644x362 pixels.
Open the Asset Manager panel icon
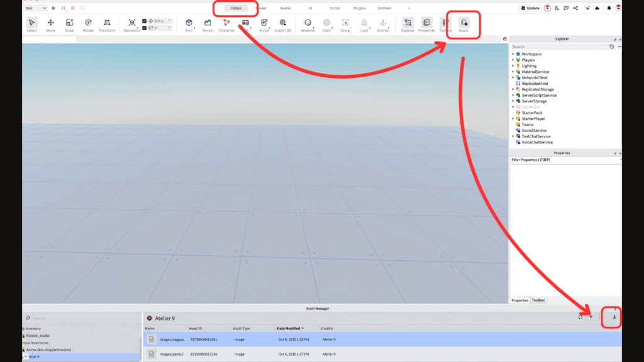click(x=464, y=25)
